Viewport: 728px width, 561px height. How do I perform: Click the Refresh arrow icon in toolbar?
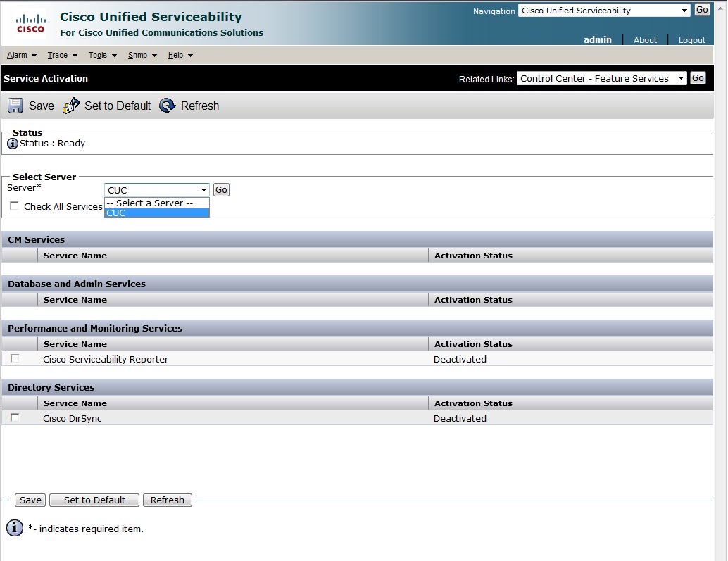(168, 106)
